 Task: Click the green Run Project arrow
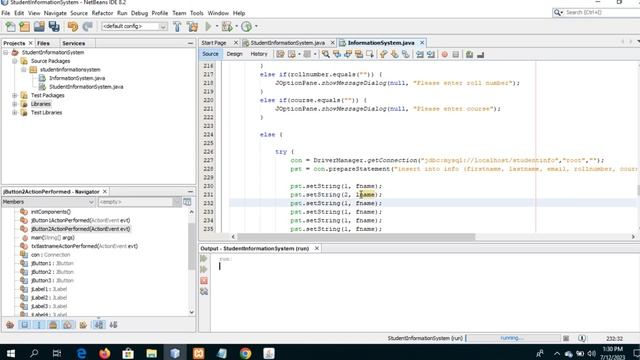[x=208, y=27]
